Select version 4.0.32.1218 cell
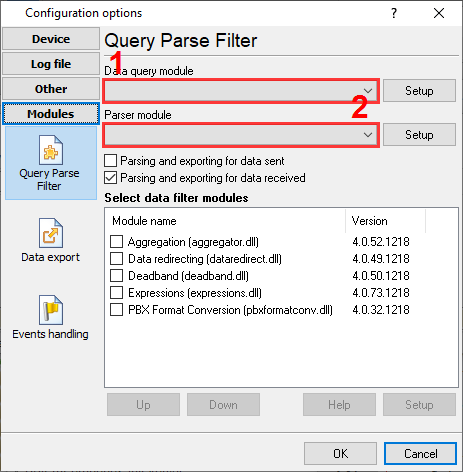This screenshot has width=463, height=472. point(381,310)
